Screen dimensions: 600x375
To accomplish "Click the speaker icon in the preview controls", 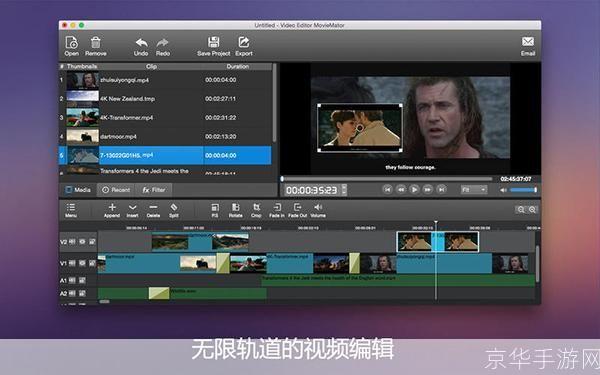I will click(504, 190).
